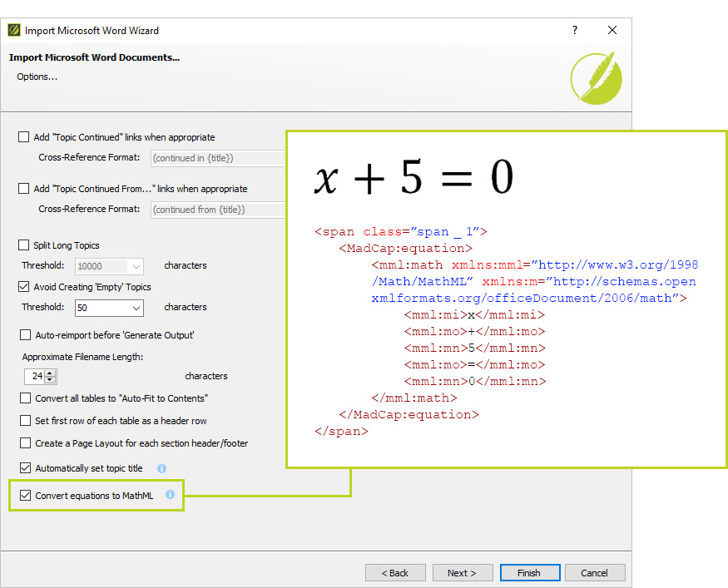Click the info icon beside Convert equations to MathML
Image resolution: width=728 pixels, height=588 pixels.
pyautogui.click(x=170, y=495)
